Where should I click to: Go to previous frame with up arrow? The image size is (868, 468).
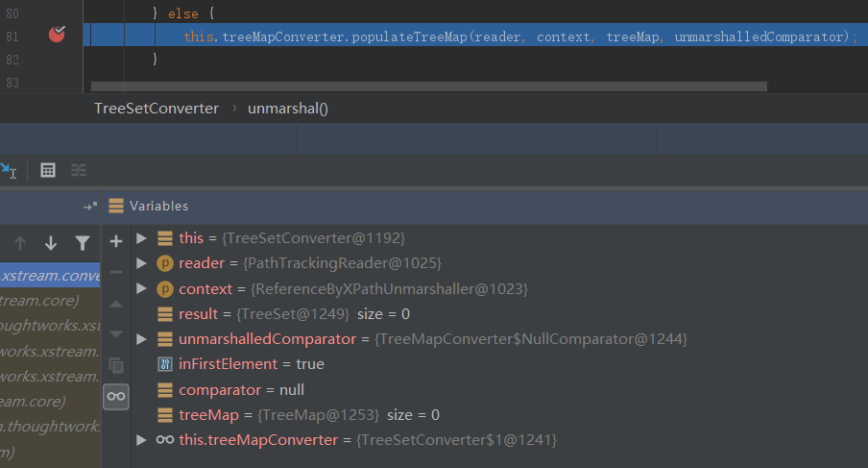pos(20,243)
